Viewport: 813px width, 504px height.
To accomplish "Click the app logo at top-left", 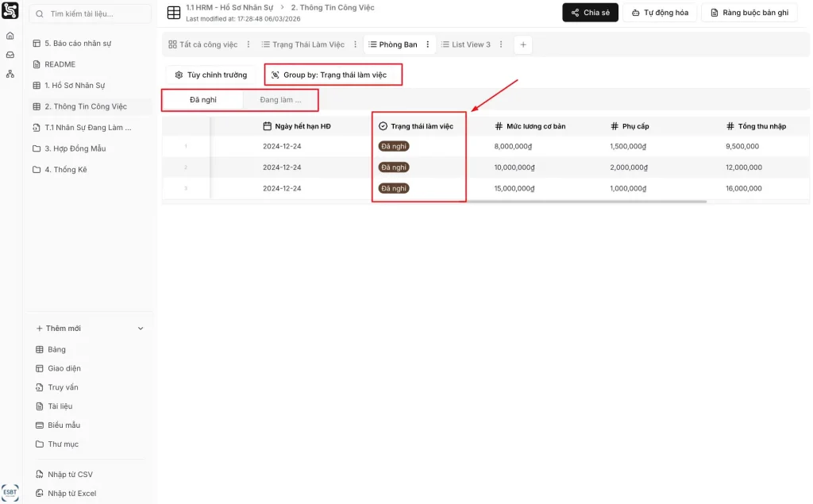I will (x=10, y=11).
